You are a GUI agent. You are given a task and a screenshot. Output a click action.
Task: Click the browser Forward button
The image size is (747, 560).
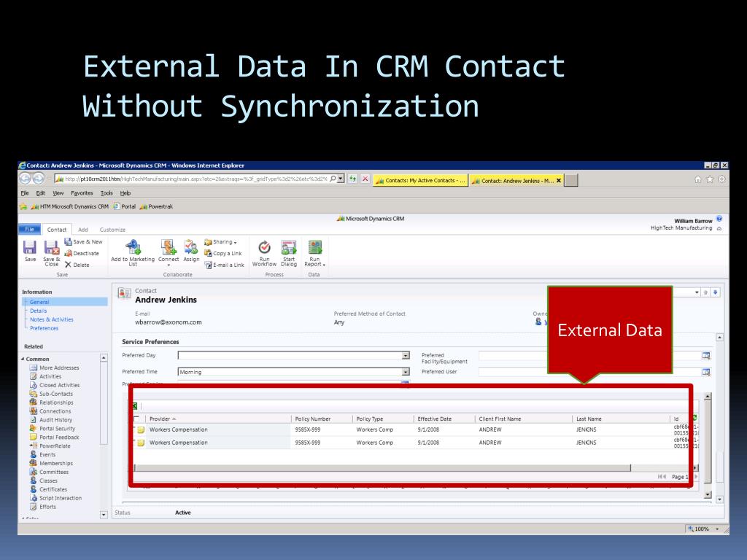(x=39, y=179)
